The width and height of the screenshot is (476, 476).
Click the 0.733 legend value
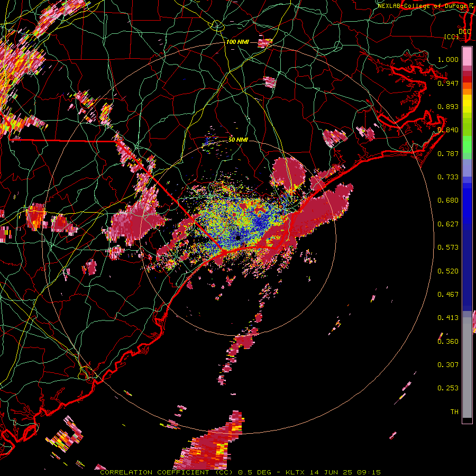tap(448, 177)
